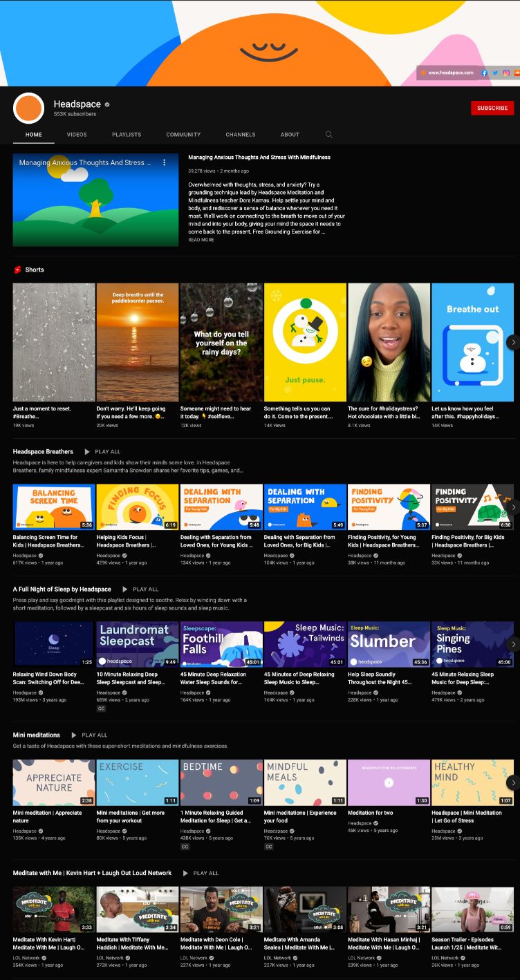Open Meditate with Me Kevin Hart playlist heading

click(93, 873)
